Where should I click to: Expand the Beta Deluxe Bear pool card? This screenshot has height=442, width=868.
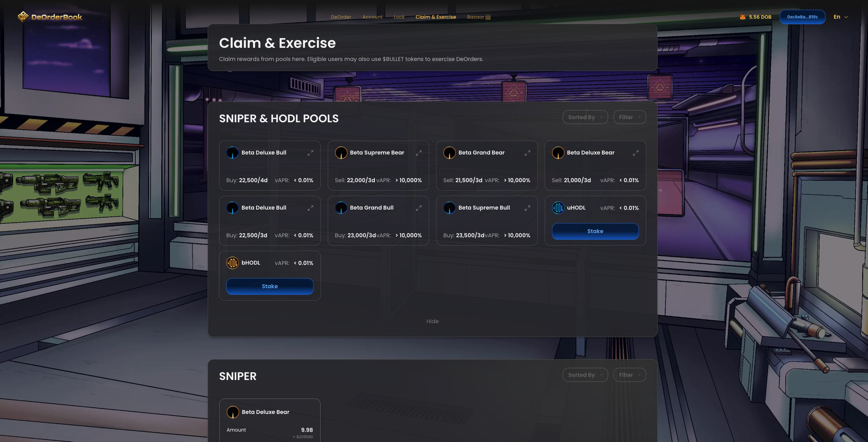point(636,153)
